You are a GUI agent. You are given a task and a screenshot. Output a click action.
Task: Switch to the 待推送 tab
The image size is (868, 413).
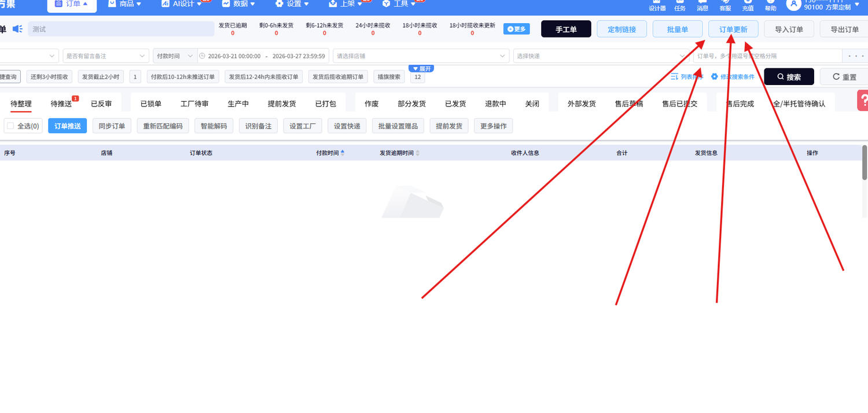[61, 104]
